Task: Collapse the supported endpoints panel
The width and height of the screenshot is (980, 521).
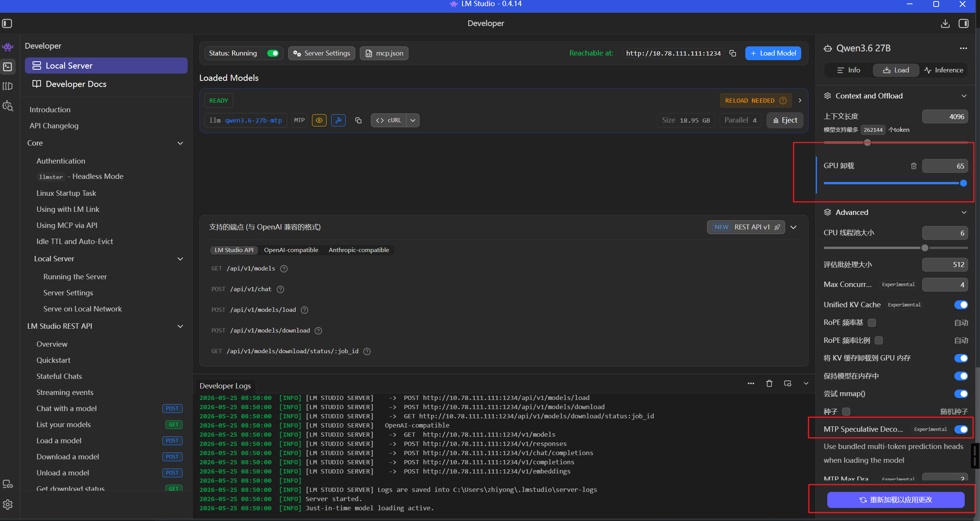Action: coord(794,227)
